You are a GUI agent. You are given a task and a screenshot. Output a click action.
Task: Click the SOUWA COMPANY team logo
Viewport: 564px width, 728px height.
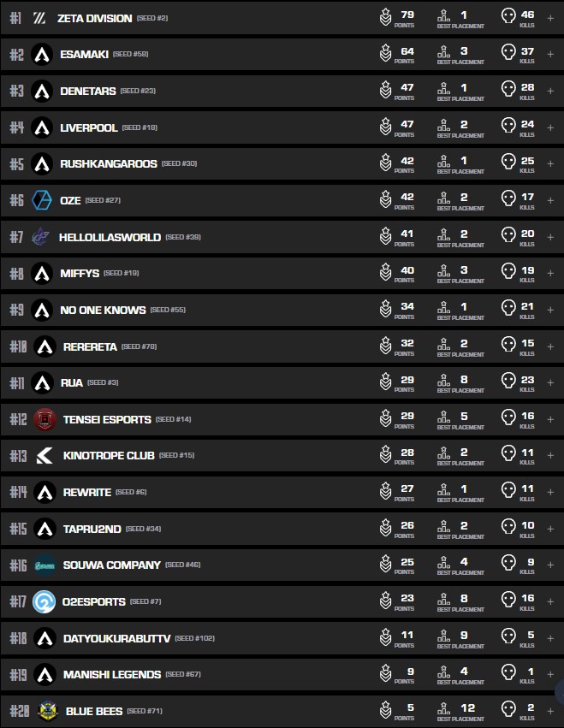pyautogui.click(x=45, y=565)
